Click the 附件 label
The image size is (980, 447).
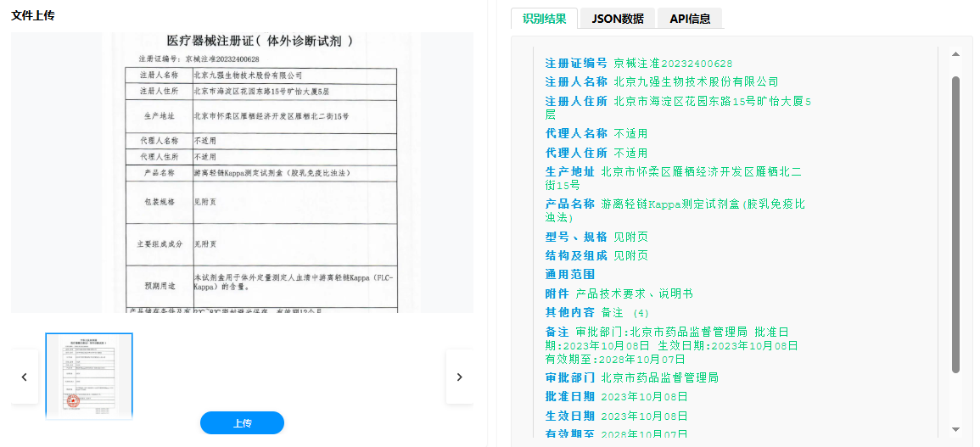pos(557,293)
